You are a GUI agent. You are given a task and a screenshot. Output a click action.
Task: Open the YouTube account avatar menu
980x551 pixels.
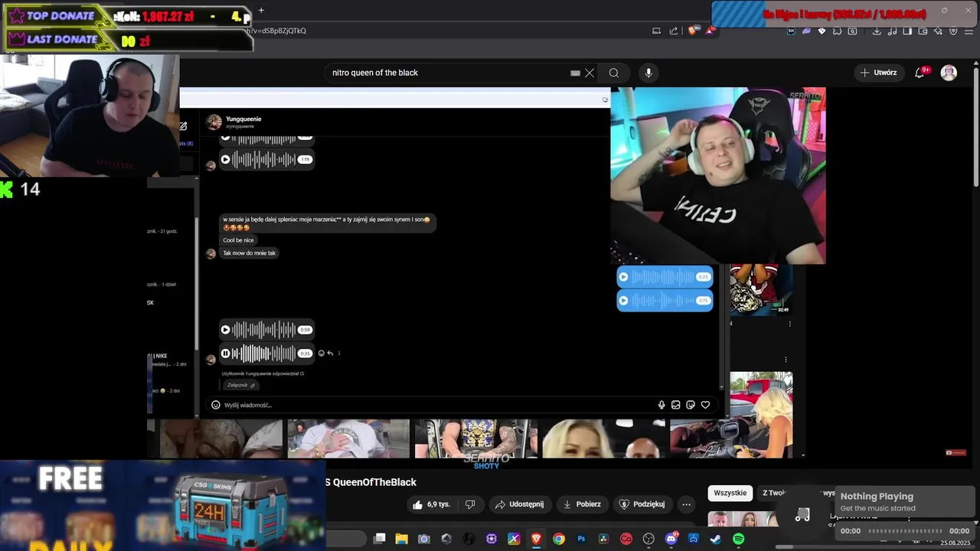(949, 73)
